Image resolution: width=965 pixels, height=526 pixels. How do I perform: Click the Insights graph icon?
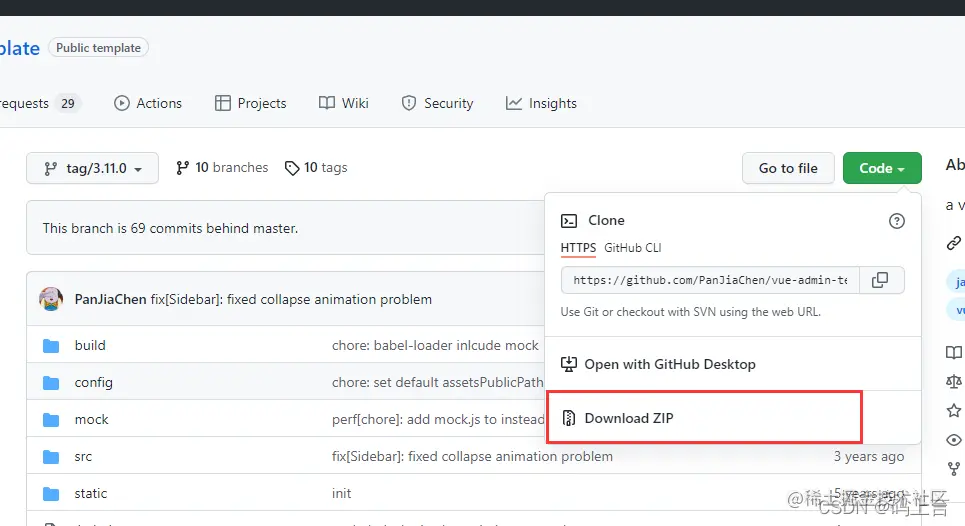coord(514,103)
